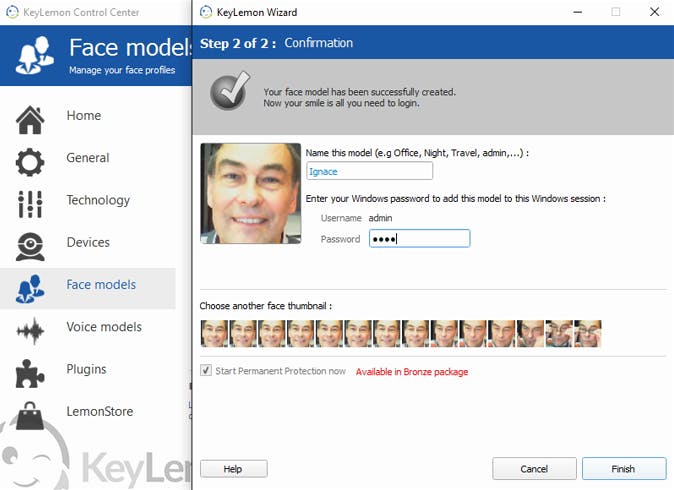This screenshot has height=490, width=674.
Task: Click the Technology sliders icon
Action: pos(30,204)
